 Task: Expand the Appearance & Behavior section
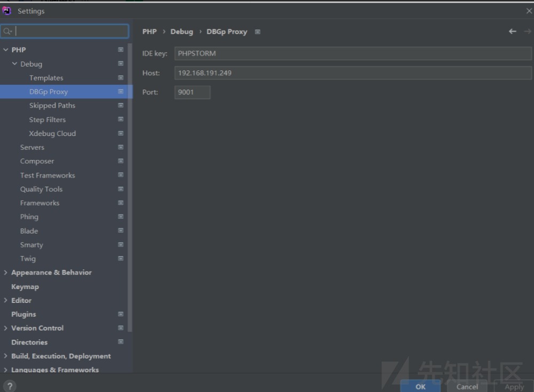[x=6, y=273]
